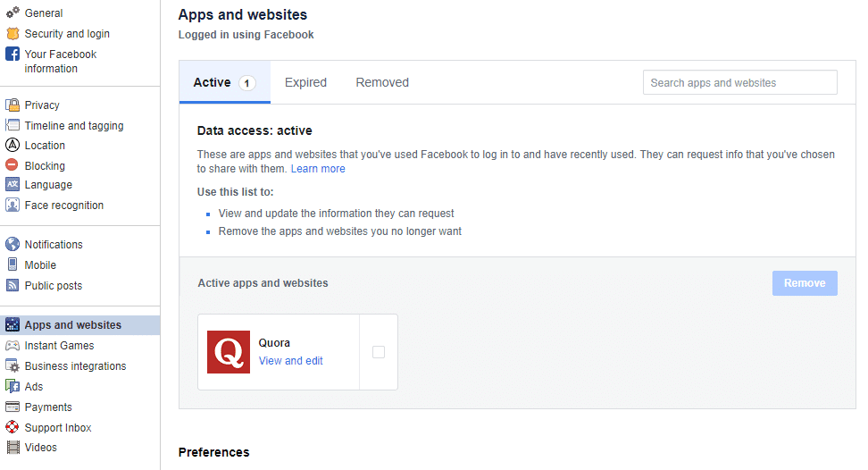Click the Remove button
The image size is (868, 470).
[x=805, y=283]
